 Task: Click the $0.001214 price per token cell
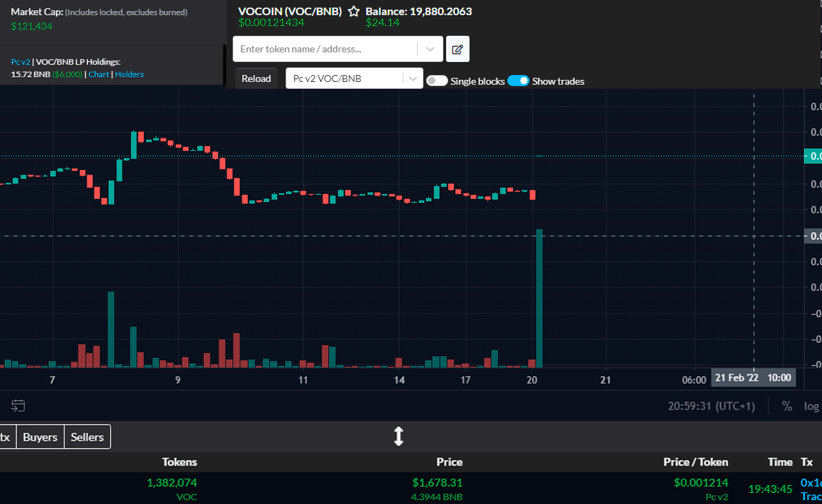pyautogui.click(x=701, y=483)
